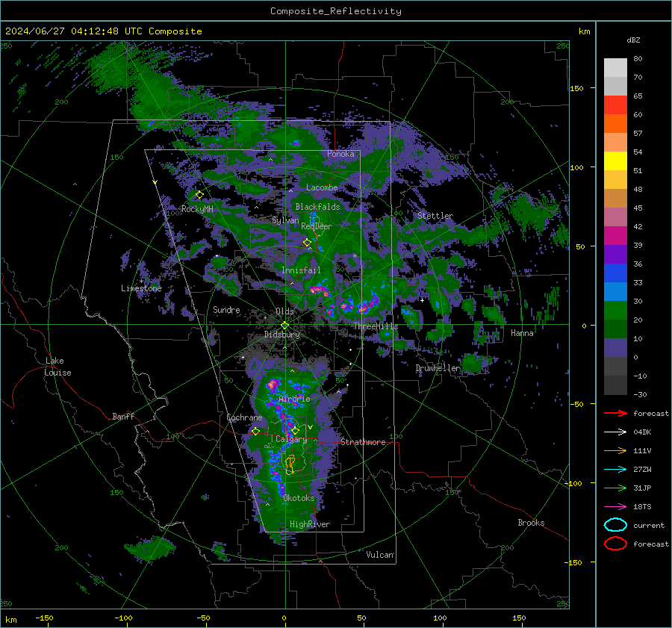The image size is (672, 628).
Task: Click the Brooks label
Action: click(x=531, y=523)
